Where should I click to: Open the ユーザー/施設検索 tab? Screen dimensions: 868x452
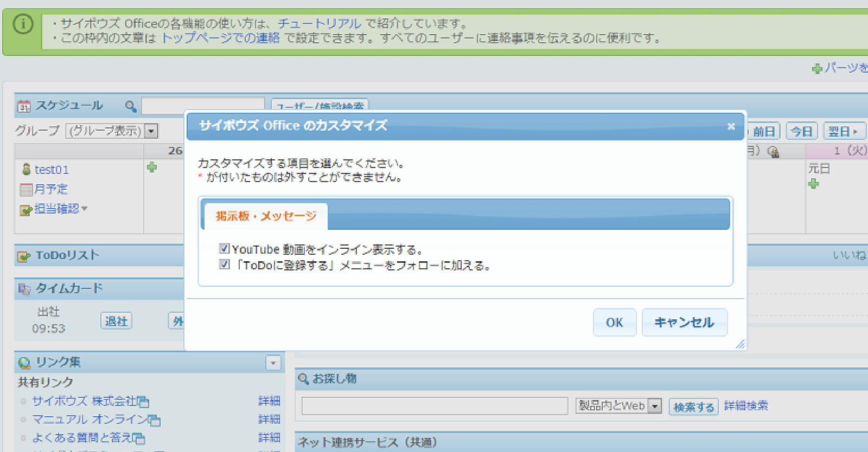pyautogui.click(x=320, y=105)
